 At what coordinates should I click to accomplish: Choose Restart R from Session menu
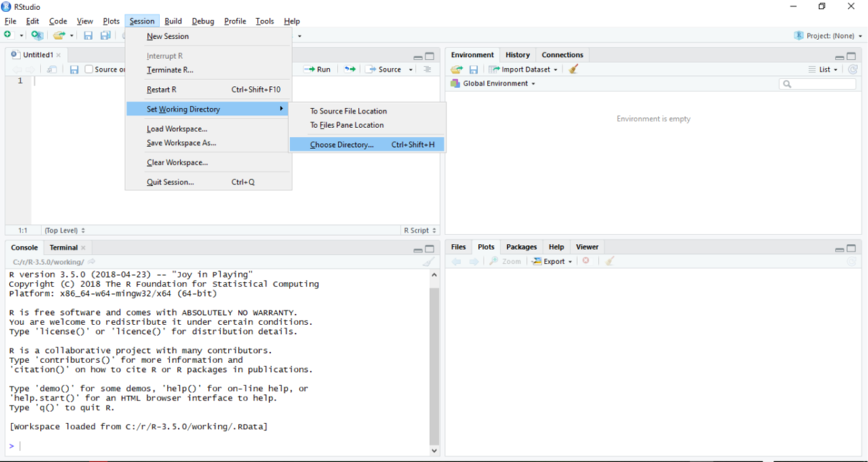[x=161, y=89]
